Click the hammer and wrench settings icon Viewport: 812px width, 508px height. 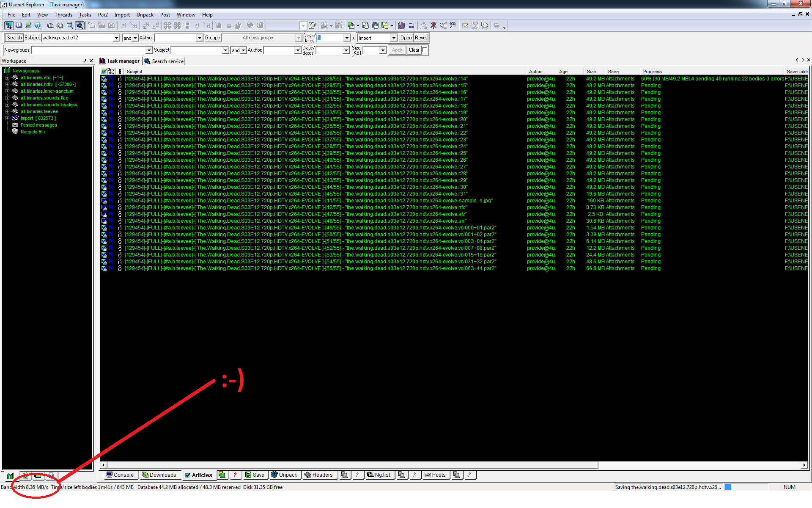click(x=453, y=25)
